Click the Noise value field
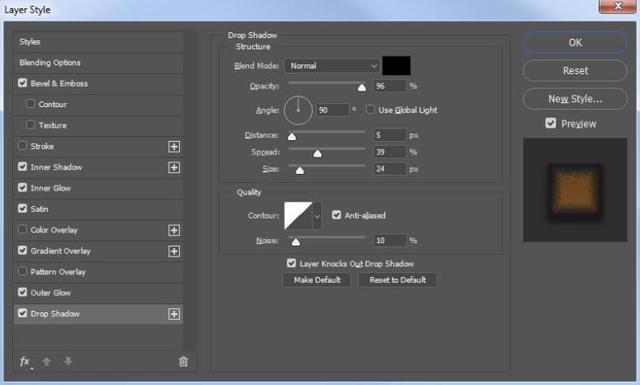 (390, 241)
